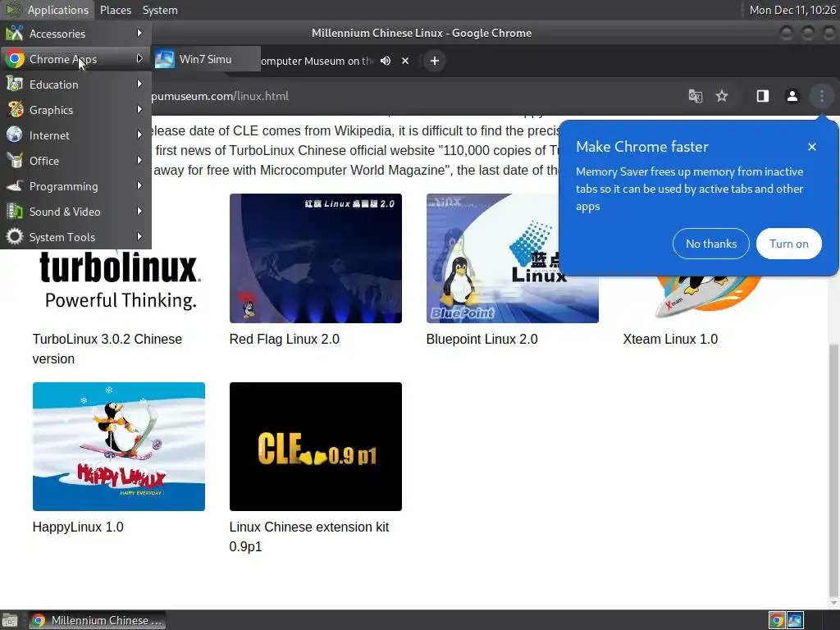840x630 pixels.
Task: Open Xteam Linux 1.0 link
Action: point(670,339)
